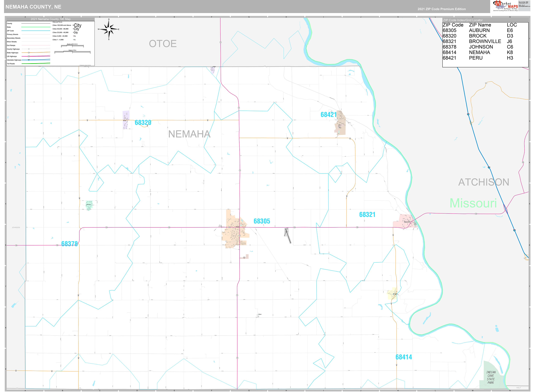The width and height of the screenshot is (533, 392).
Task: Click the compass rose icon
Action: 109,29
